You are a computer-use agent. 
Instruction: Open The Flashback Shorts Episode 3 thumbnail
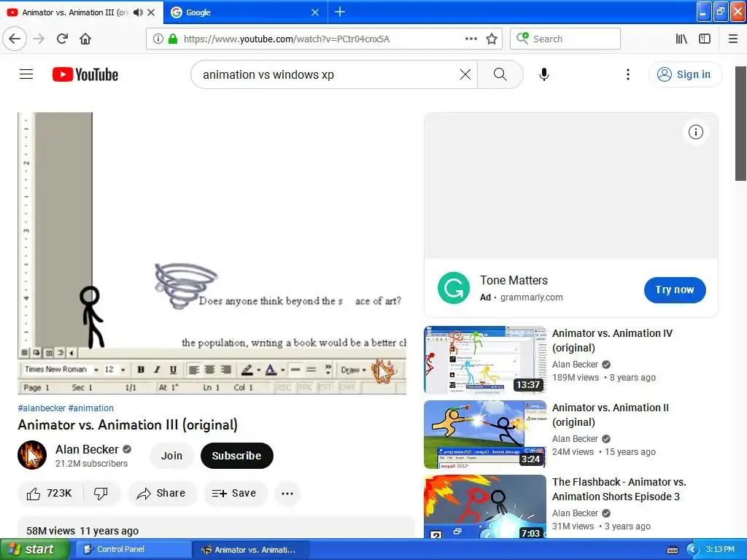click(x=485, y=506)
